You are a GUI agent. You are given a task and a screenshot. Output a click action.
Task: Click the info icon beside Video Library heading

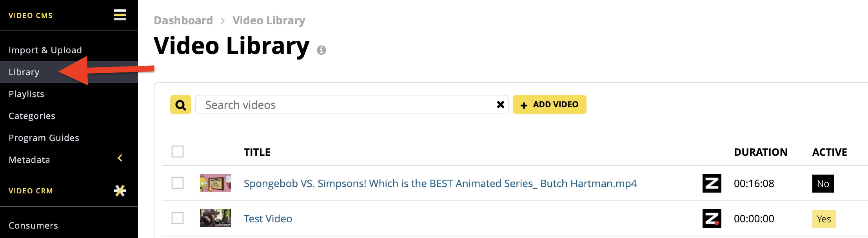pos(321,50)
